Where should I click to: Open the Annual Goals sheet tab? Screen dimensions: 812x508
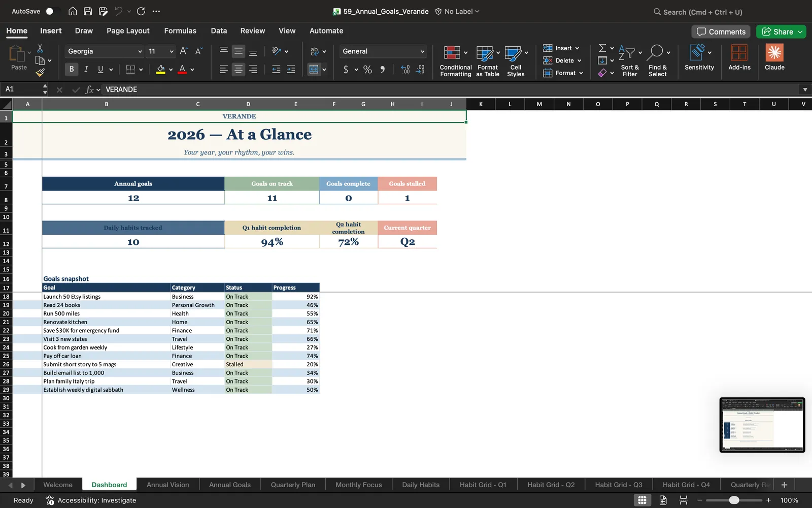(230, 485)
